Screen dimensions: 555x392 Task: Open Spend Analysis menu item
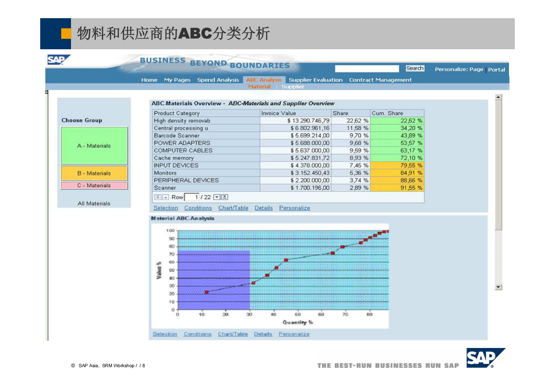tap(218, 80)
